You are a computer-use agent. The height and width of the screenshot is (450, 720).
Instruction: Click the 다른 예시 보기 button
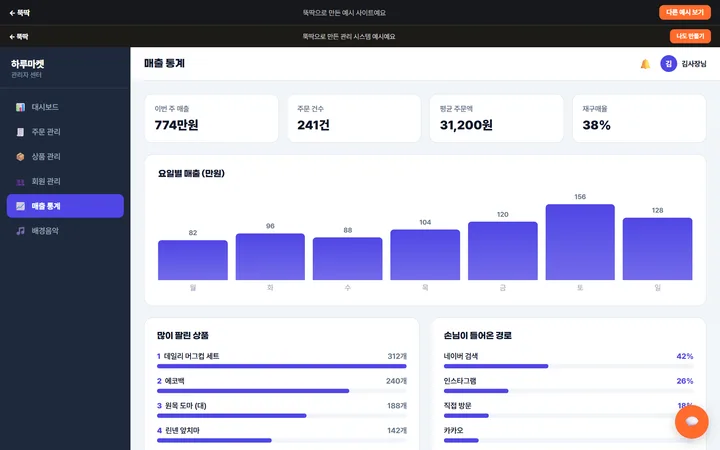(685, 12)
